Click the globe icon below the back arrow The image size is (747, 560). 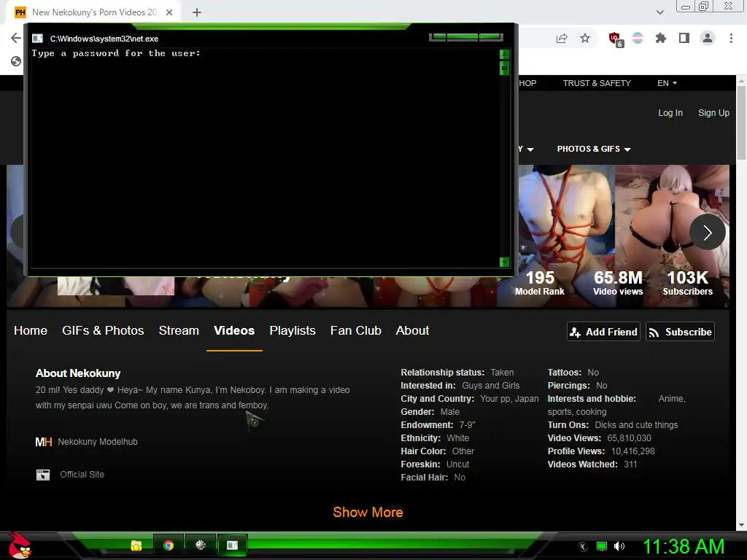click(x=16, y=61)
